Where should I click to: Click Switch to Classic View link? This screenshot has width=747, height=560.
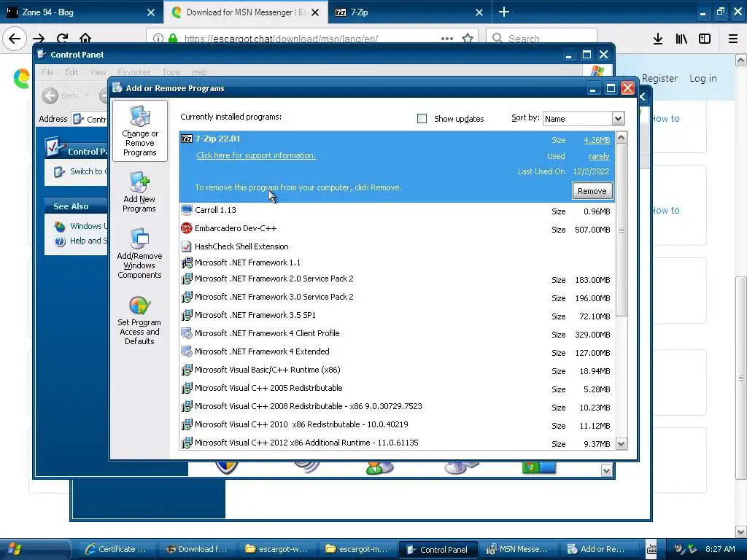[x=88, y=171]
